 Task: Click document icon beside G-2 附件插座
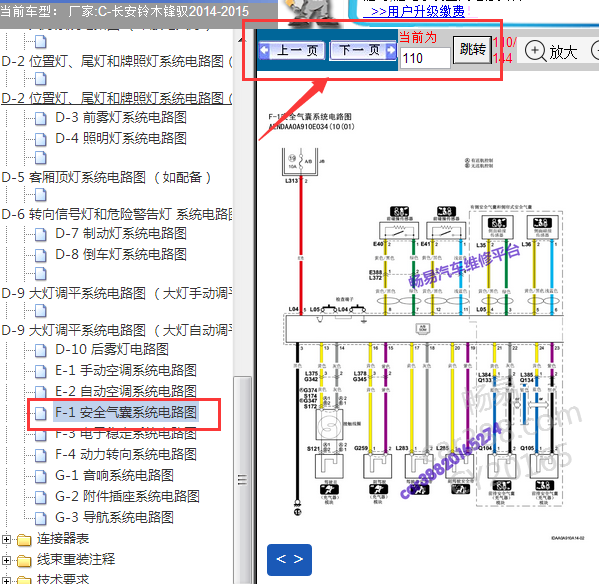pos(40,498)
